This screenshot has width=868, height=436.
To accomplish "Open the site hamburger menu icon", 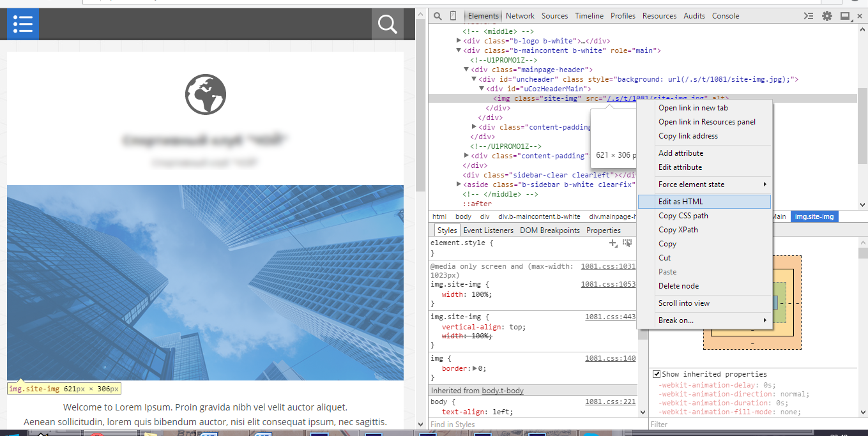I will 23,24.
